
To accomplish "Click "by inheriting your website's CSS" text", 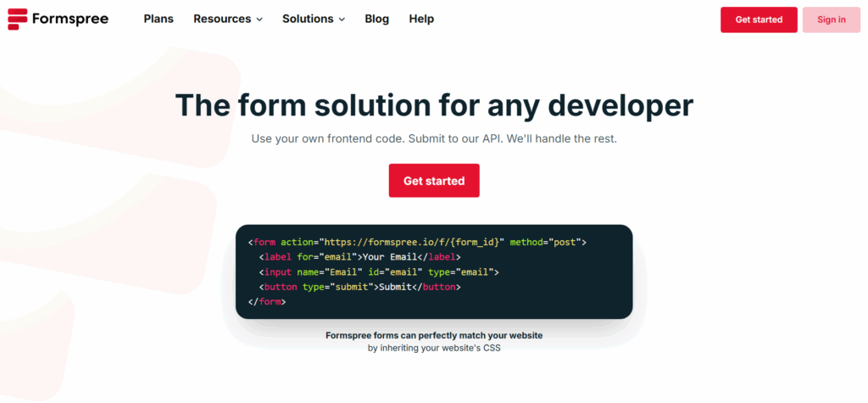I will click(x=434, y=349).
